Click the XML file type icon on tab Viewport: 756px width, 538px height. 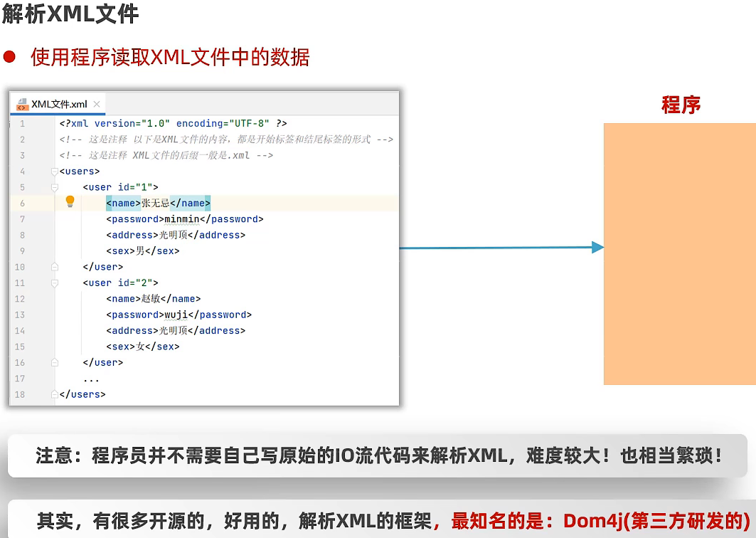click(22, 104)
